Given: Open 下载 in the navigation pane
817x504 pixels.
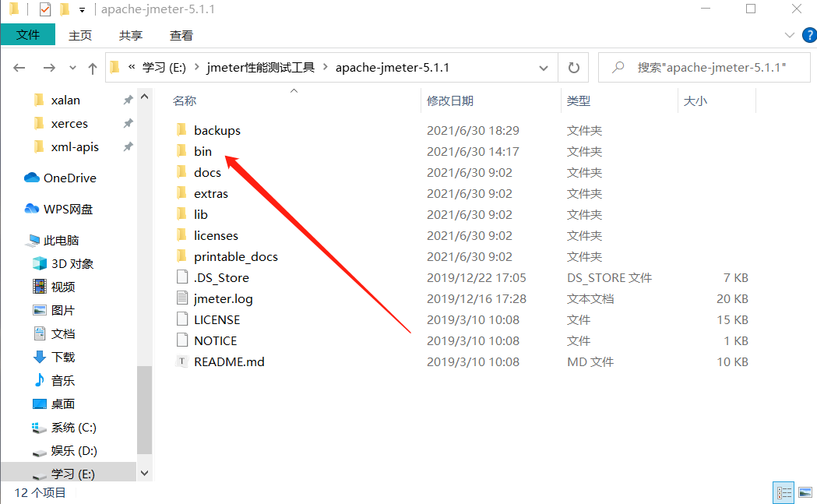Looking at the screenshot, I should (63, 357).
